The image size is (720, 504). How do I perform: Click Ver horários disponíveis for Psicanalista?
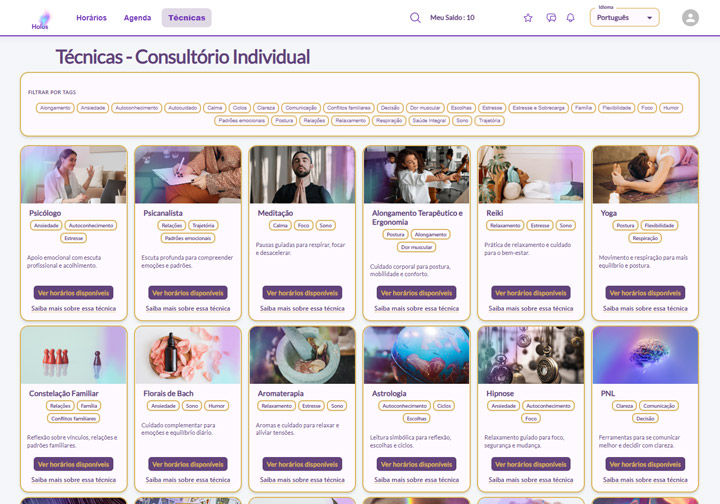coord(188,293)
